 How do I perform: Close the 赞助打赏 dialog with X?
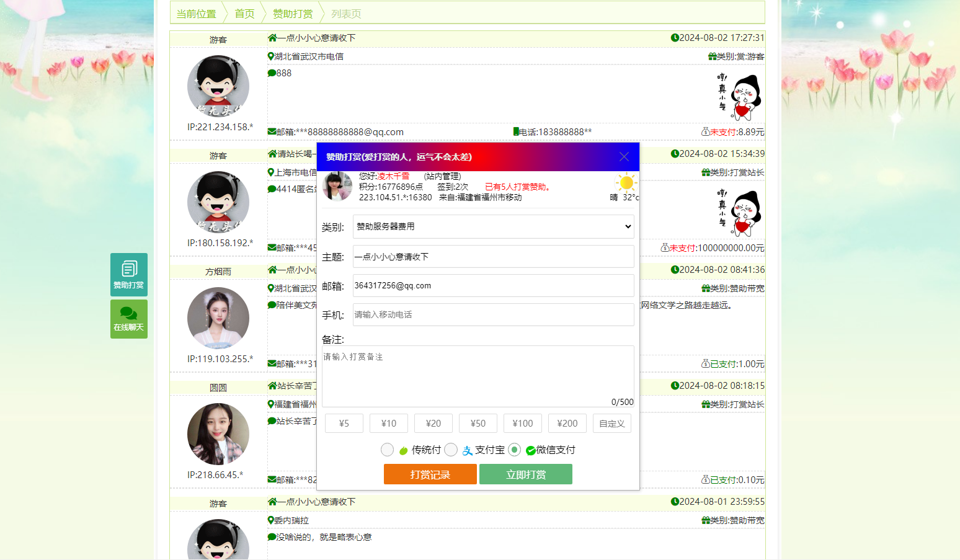coord(624,157)
